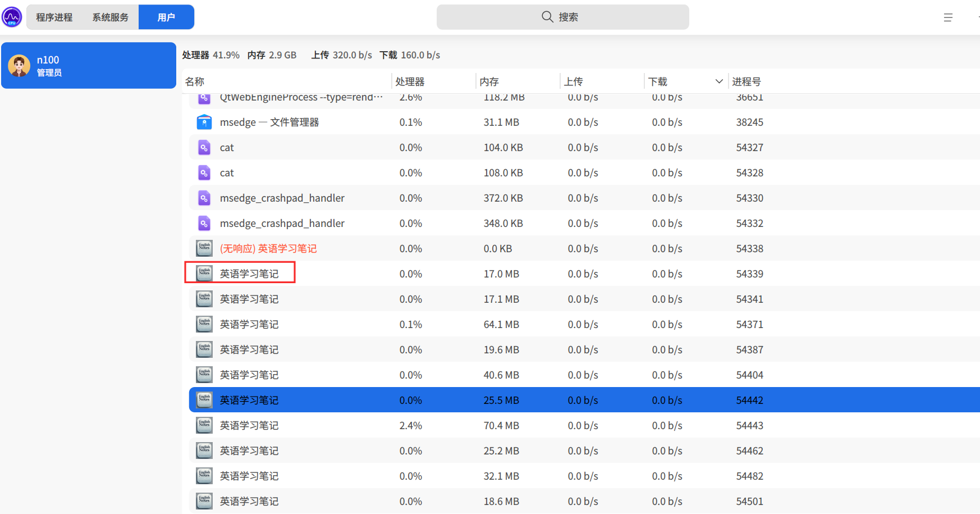Viewport: 980px width, 514px height.
Task: Click the red (无响应) 英语学习笔记 name
Action: (268, 248)
